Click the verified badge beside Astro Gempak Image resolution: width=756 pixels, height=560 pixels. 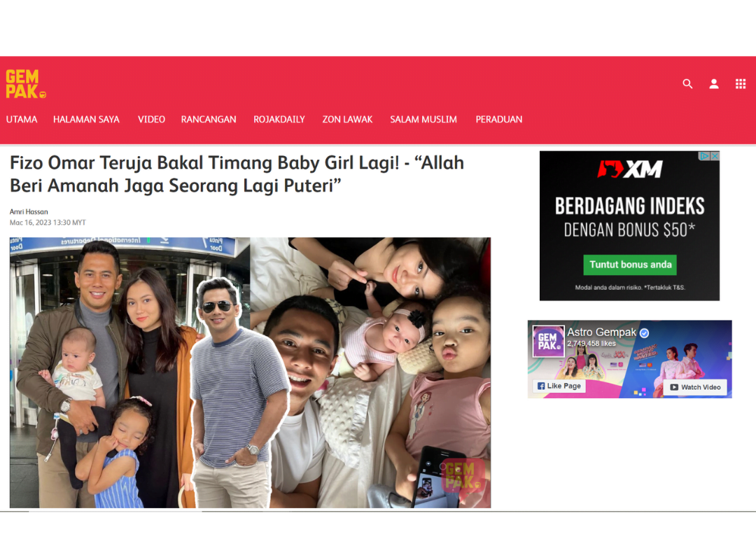pyautogui.click(x=645, y=332)
